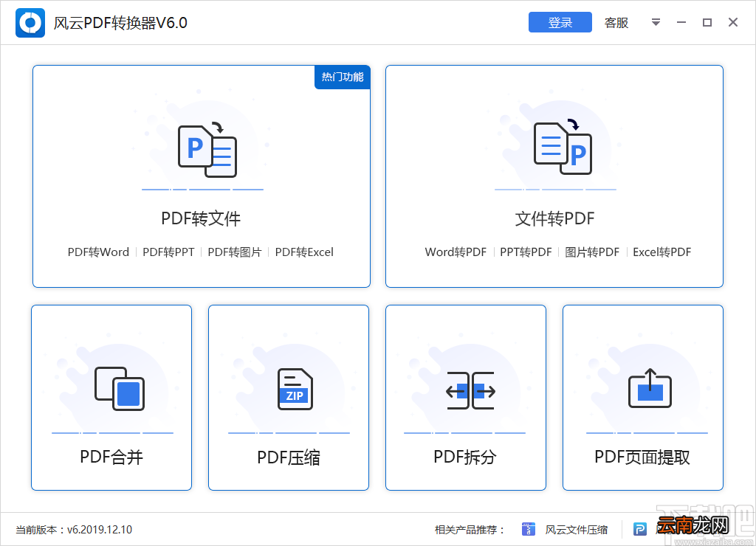Click the PDF拆分 split icon

coord(470,390)
